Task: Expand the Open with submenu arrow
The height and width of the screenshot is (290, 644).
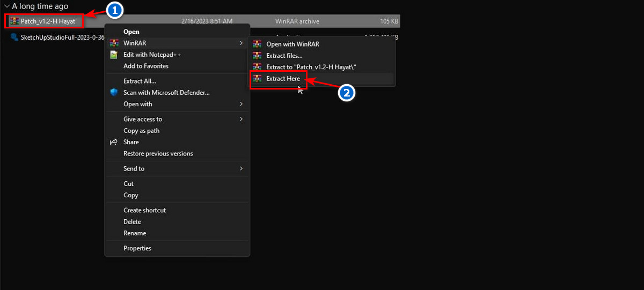Action: pos(241,104)
